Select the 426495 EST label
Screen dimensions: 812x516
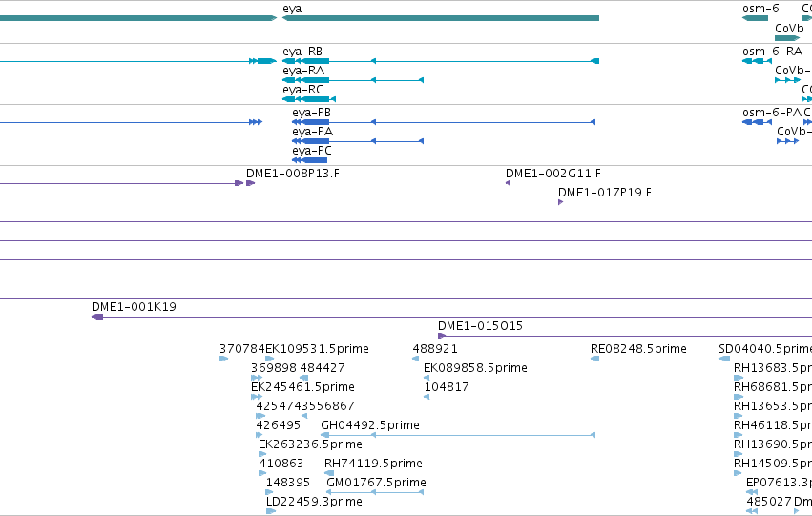[278, 425]
